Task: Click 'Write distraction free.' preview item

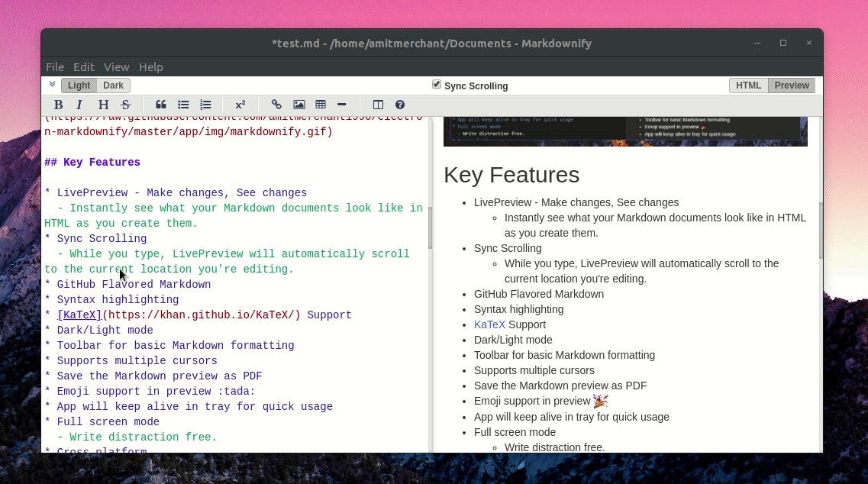Action: coord(555,447)
